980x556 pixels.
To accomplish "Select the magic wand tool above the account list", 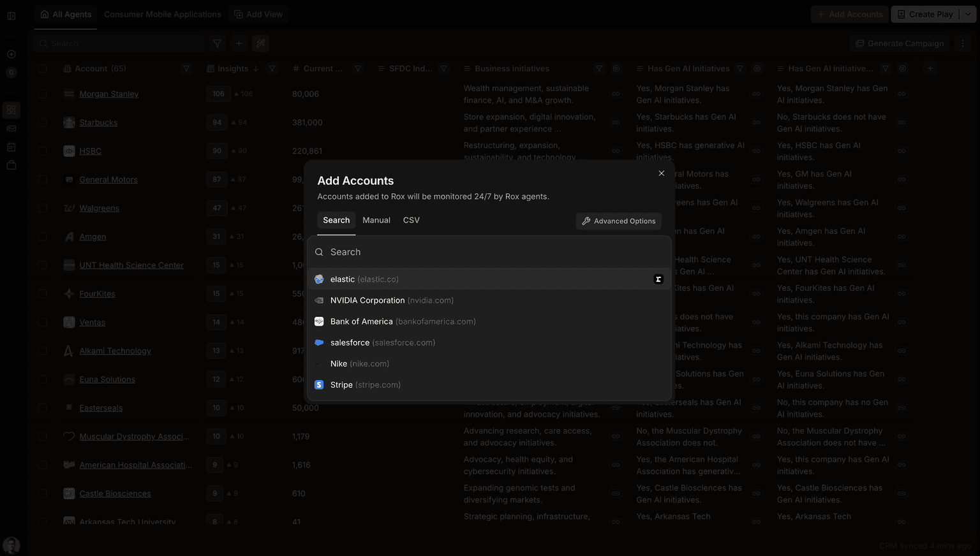I will tap(260, 43).
